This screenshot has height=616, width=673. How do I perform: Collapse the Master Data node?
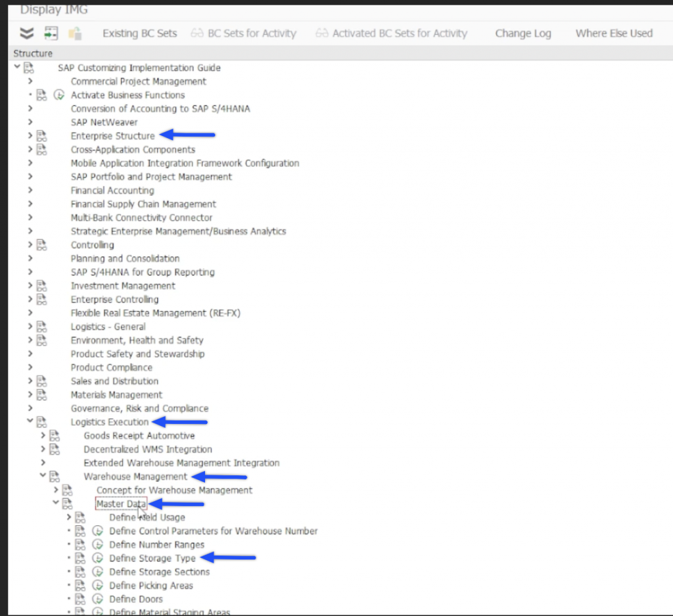point(56,504)
